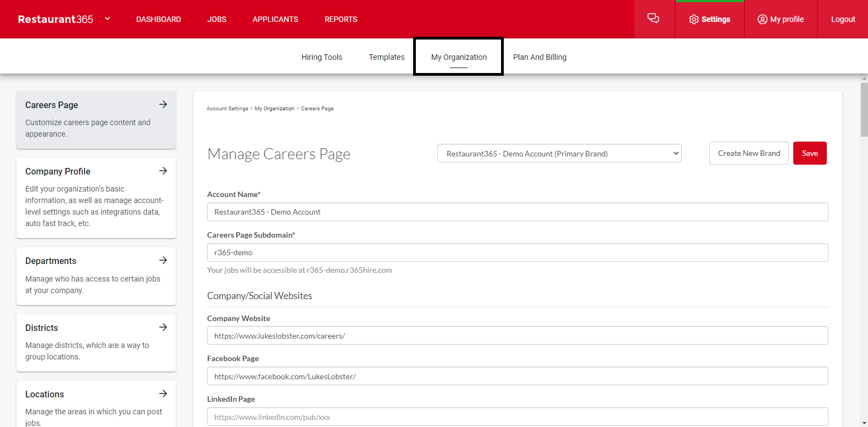The height and width of the screenshot is (427, 868).
Task: Click the Restaurant365 logo
Action: [55, 19]
